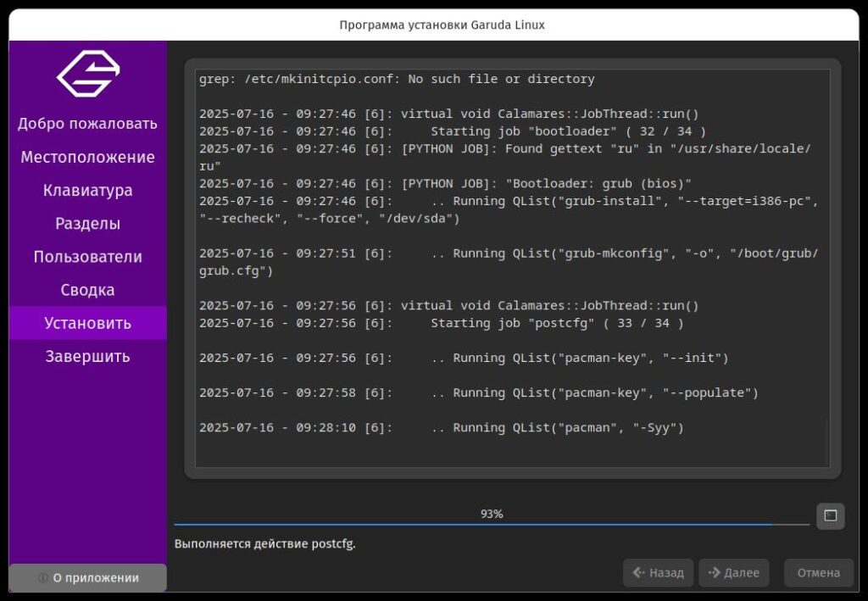This screenshot has height=601, width=868.
Task: Select 'Добро пожаловать' step in sidebar
Action: [x=88, y=124]
